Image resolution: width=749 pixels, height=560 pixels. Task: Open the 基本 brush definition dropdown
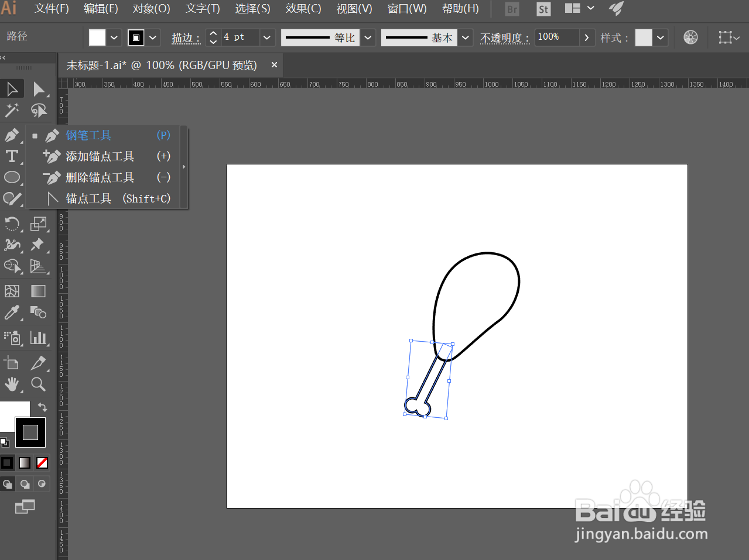[x=466, y=37]
